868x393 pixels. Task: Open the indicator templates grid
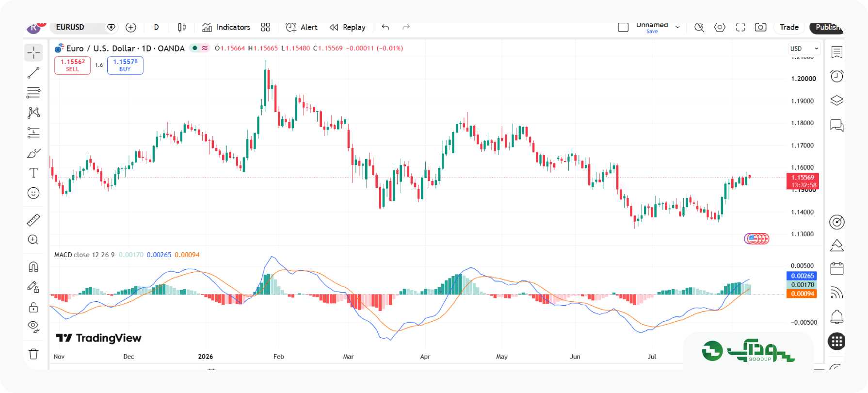(265, 27)
